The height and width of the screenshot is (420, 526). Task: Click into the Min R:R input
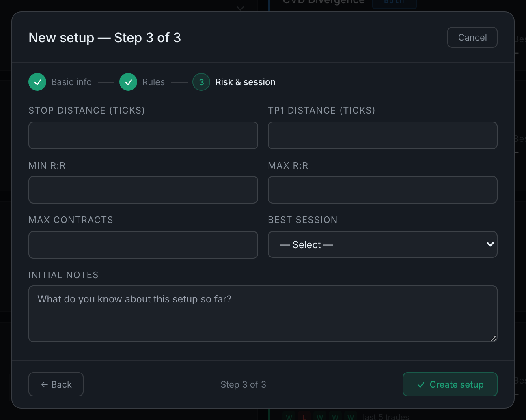point(143,190)
